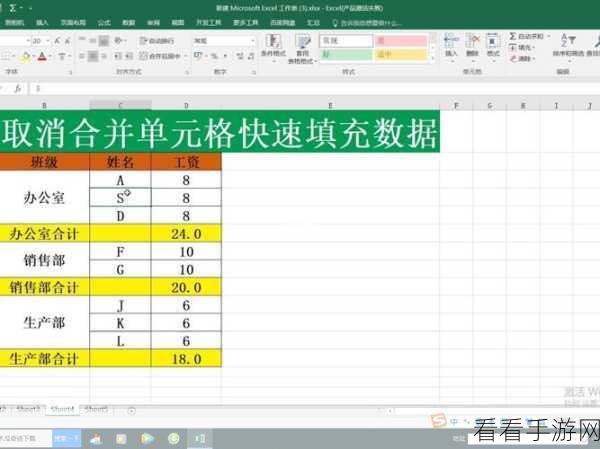Click the Clear eraser icon in Editing group

pos(513,59)
